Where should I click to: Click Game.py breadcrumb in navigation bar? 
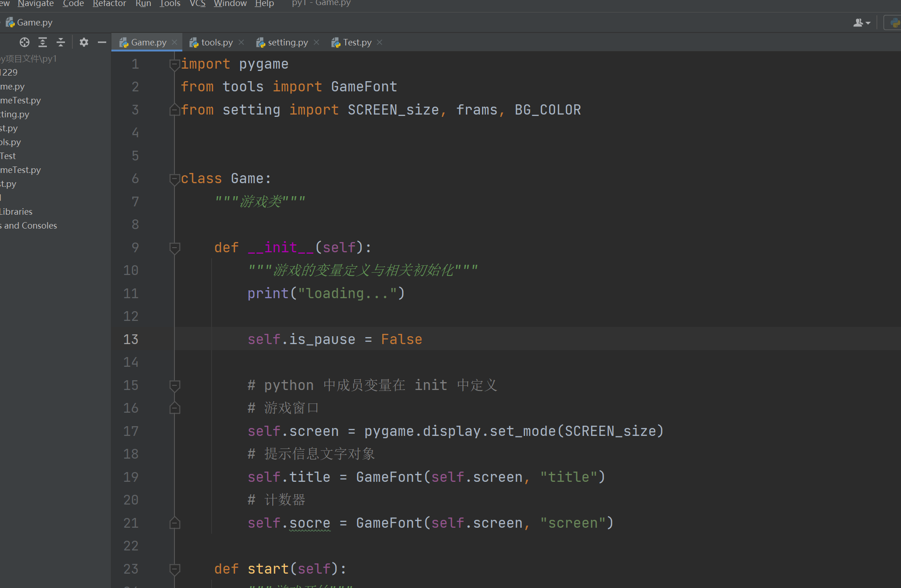[34, 22]
